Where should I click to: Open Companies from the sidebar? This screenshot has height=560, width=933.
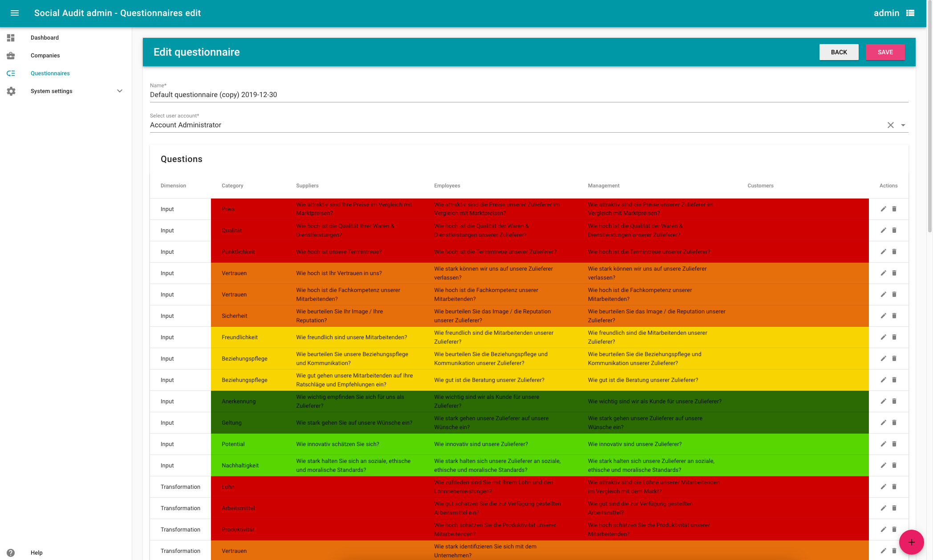point(45,56)
